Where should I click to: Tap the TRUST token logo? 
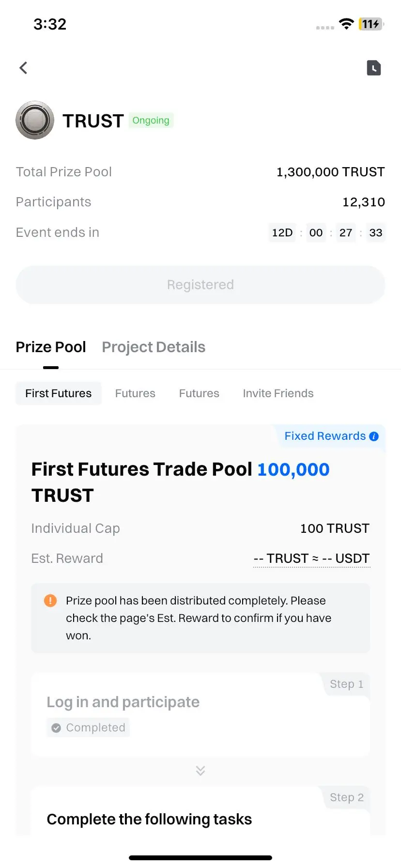35,120
